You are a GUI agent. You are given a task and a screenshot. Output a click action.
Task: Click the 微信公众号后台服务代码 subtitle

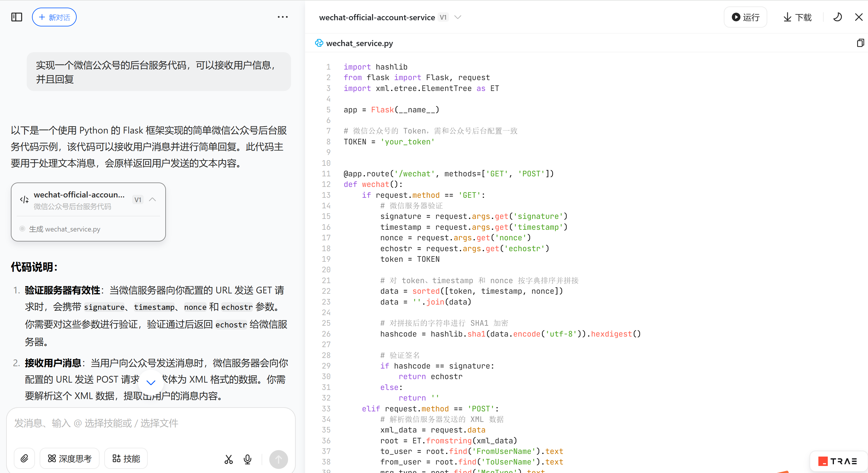coord(72,206)
